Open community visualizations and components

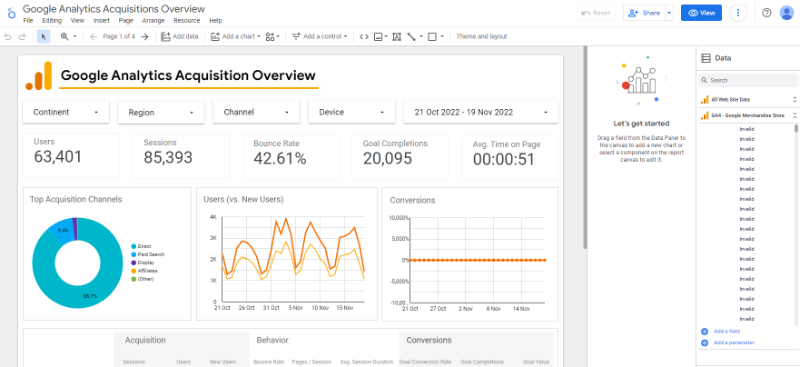coord(272,37)
